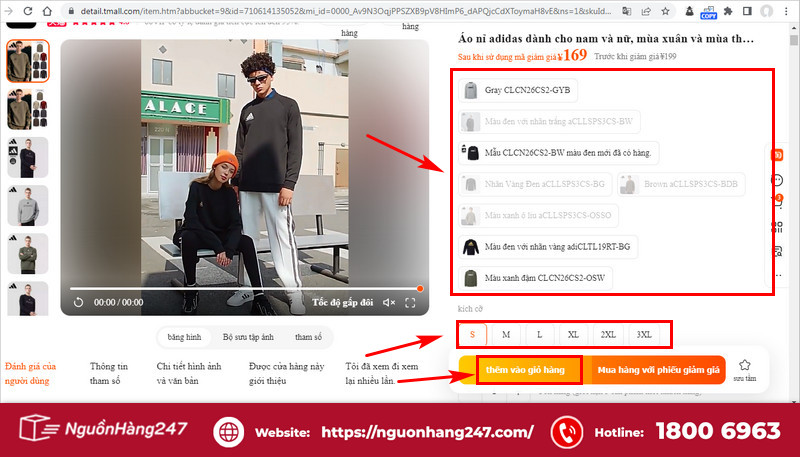Enter fullscreen mode on video
Viewport: 800px width, 457px height.
[x=411, y=302]
